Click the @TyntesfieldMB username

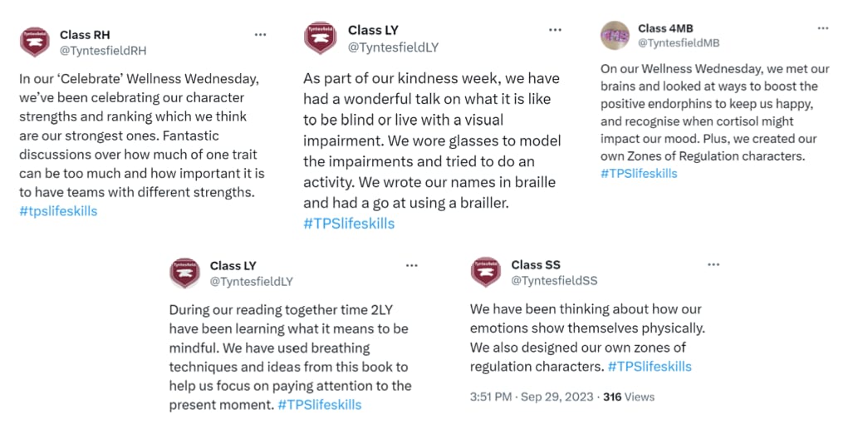pos(679,42)
